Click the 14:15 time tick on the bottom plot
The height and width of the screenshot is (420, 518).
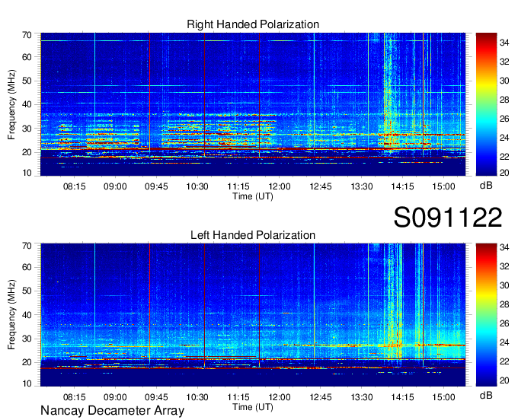click(402, 397)
